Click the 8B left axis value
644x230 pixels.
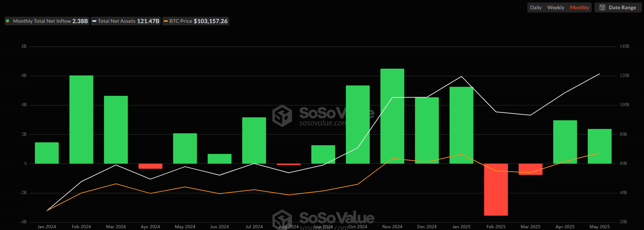click(x=24, y=46)
